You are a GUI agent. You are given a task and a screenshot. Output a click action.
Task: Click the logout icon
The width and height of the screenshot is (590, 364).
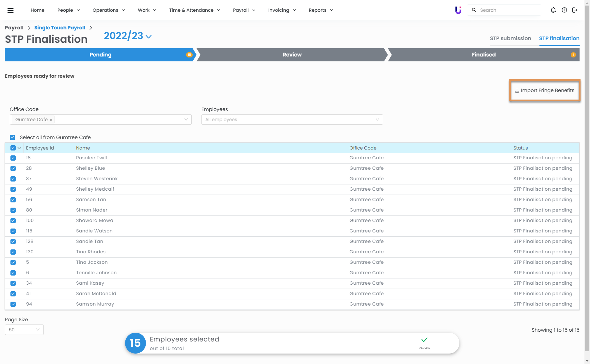click(x=575, y=10)
